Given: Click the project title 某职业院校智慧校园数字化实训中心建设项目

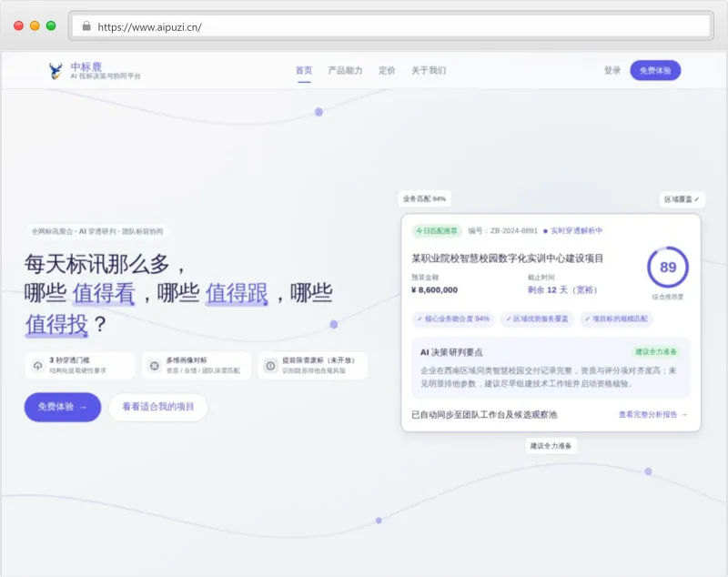Looking at the screenshot, I should click(x=508, y=258).
